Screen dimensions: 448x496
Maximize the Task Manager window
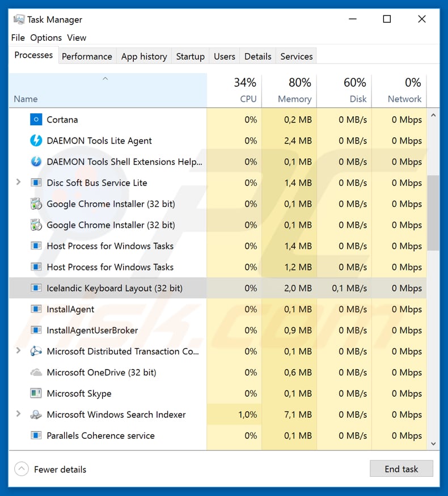[387, 19]
